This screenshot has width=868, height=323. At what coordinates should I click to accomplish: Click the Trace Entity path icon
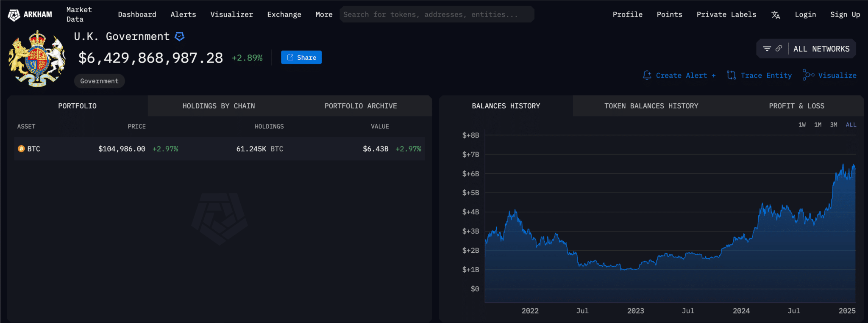[731, 75]
